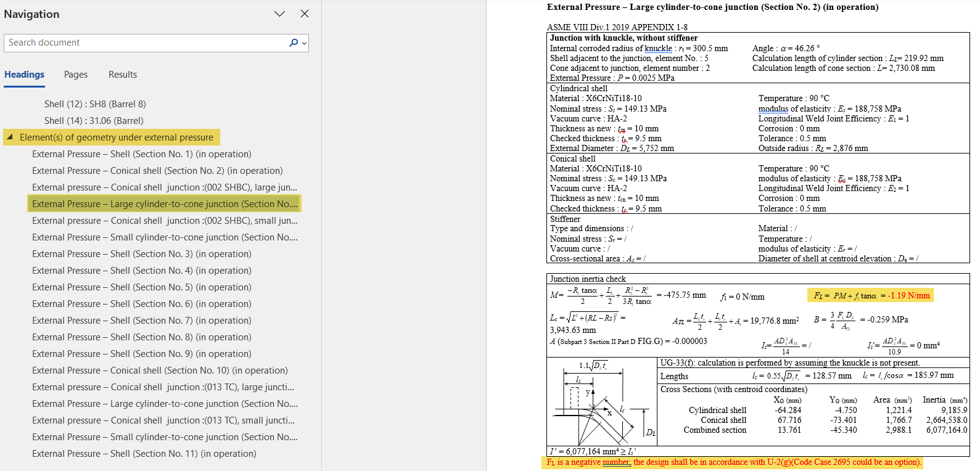
Task: Click the 3,943.63 mm value
Action: click(x=572, y=330)
